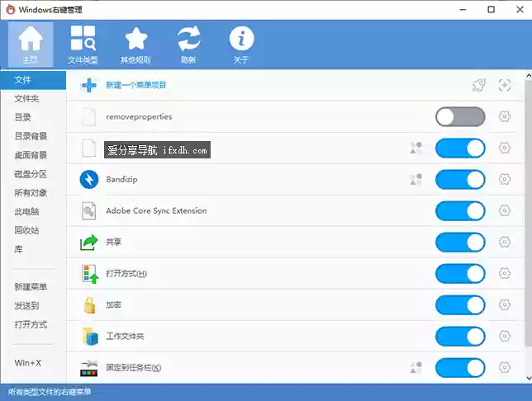532x401 pixels.
Task: Click the removeproperties item name
Action: [139, 116]
